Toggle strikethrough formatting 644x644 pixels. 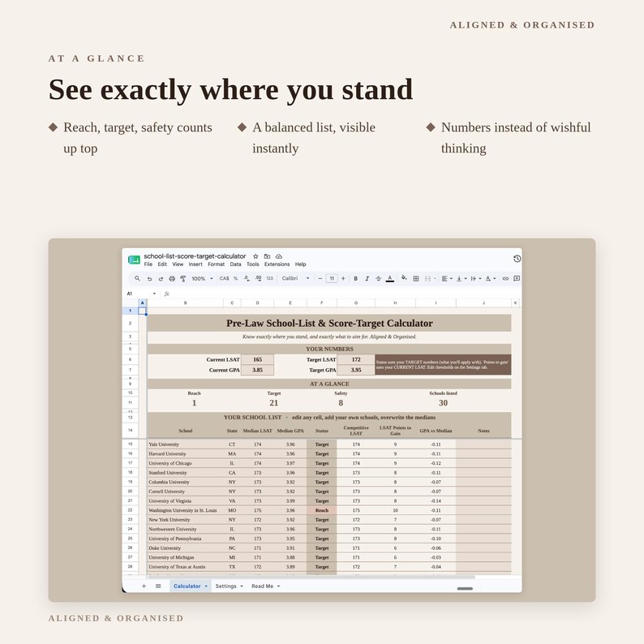tap(378, 278)
